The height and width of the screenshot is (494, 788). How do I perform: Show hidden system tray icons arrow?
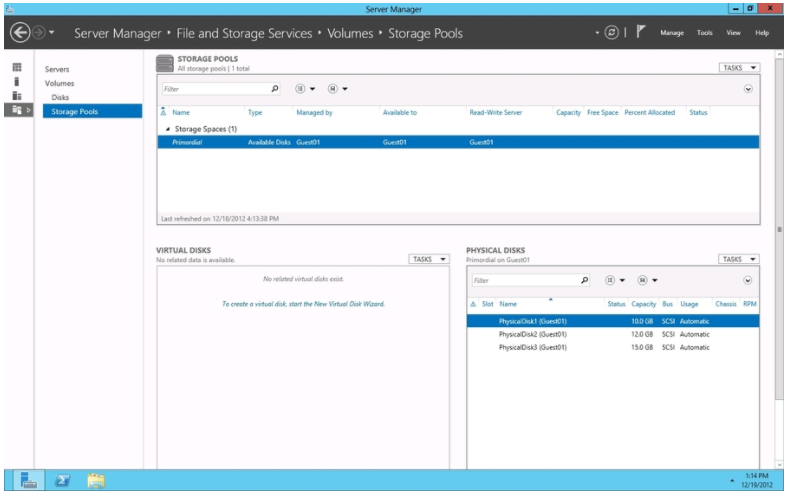coord(732,481)
